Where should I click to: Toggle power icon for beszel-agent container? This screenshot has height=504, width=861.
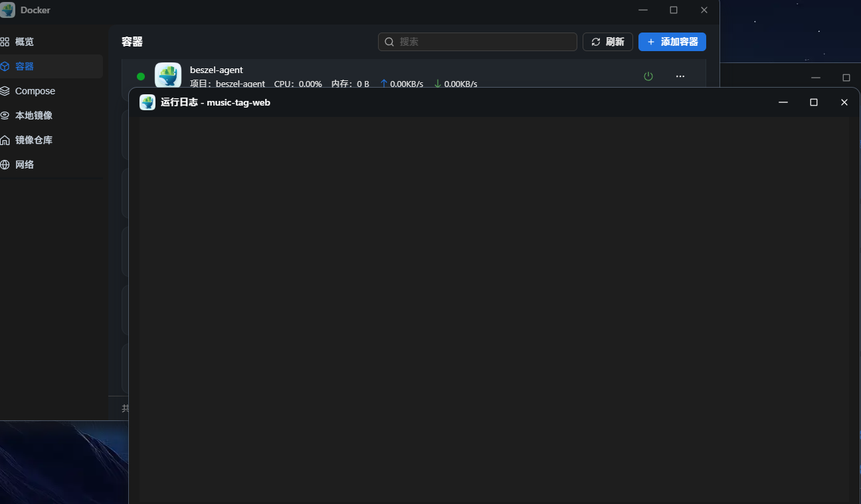pyautogui.click(x=648, y=76)
